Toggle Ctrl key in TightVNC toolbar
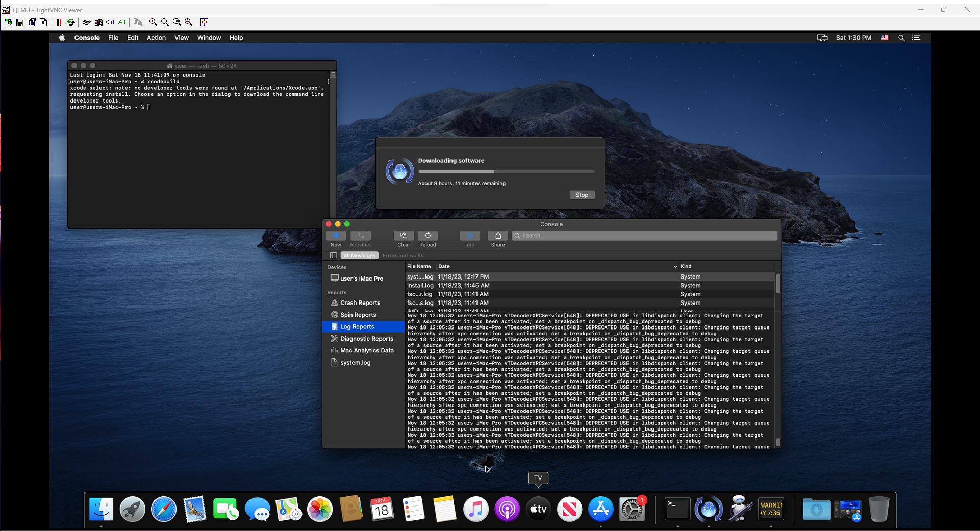This screenshot has height=531, width=980. [x=110, y=22]
